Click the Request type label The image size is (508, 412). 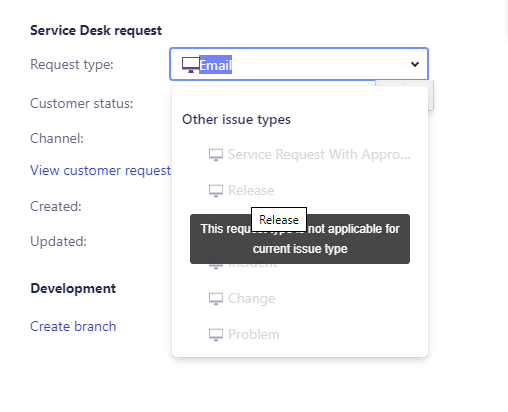point(72,64)
